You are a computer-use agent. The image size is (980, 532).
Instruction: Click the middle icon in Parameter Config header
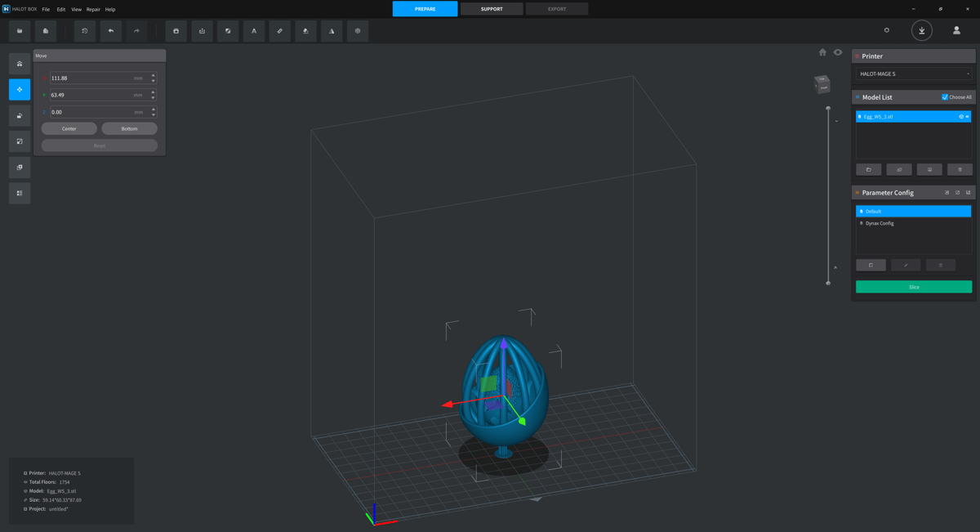click(958, 193)
